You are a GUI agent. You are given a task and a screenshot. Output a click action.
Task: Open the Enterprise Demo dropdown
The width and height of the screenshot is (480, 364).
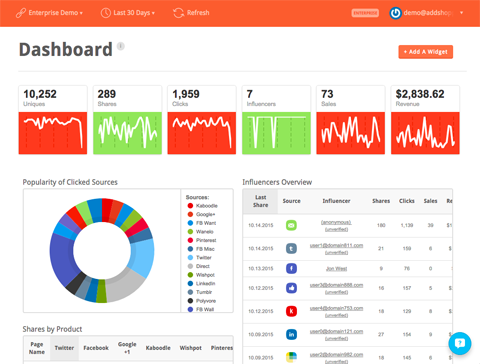pyautogui.click(x=49, y=13)
